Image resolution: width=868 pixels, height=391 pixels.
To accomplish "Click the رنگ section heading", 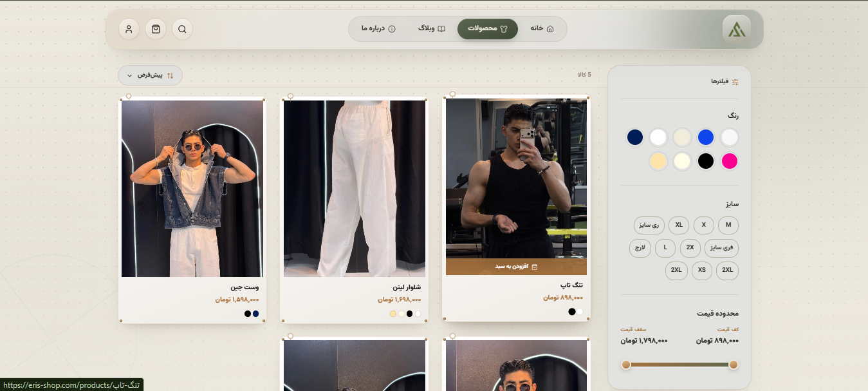I will 733,116.
